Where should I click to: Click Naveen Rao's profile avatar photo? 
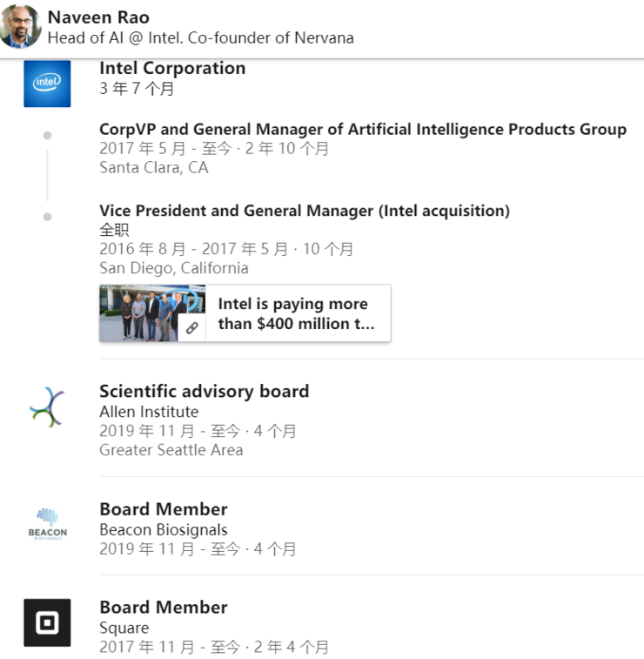tap(21, 27)
